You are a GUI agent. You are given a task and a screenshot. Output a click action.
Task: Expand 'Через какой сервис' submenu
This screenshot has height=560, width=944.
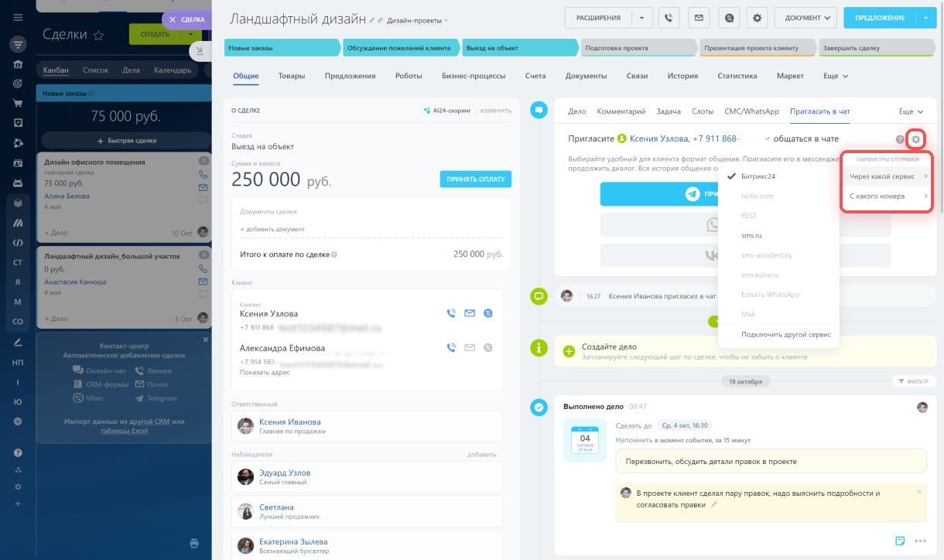pos(886,176)
